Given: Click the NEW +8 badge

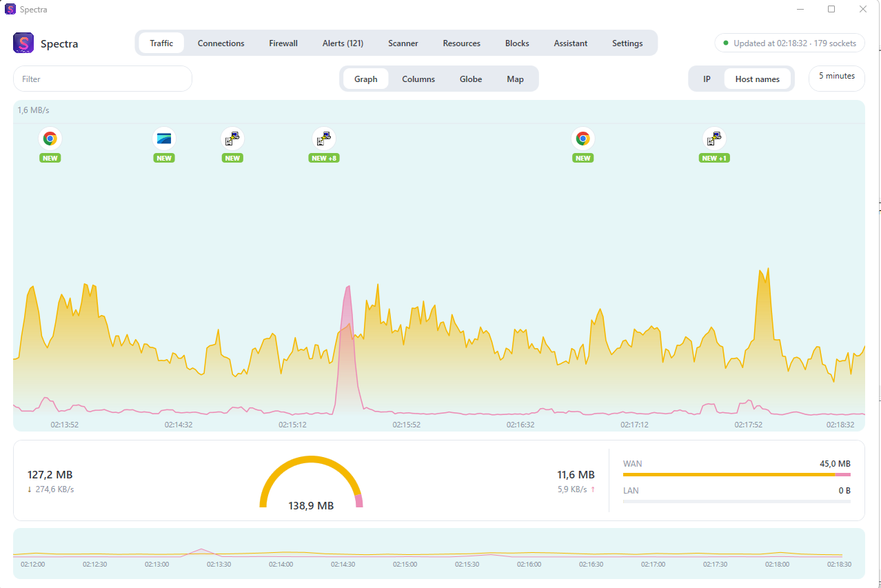Looking at the screenshot, I should click(x=324, y=158).
